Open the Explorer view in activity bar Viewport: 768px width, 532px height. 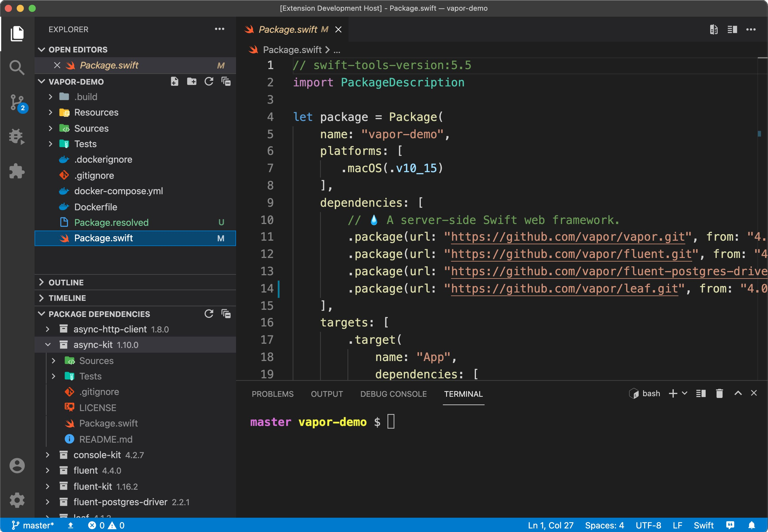pos(17,34)
